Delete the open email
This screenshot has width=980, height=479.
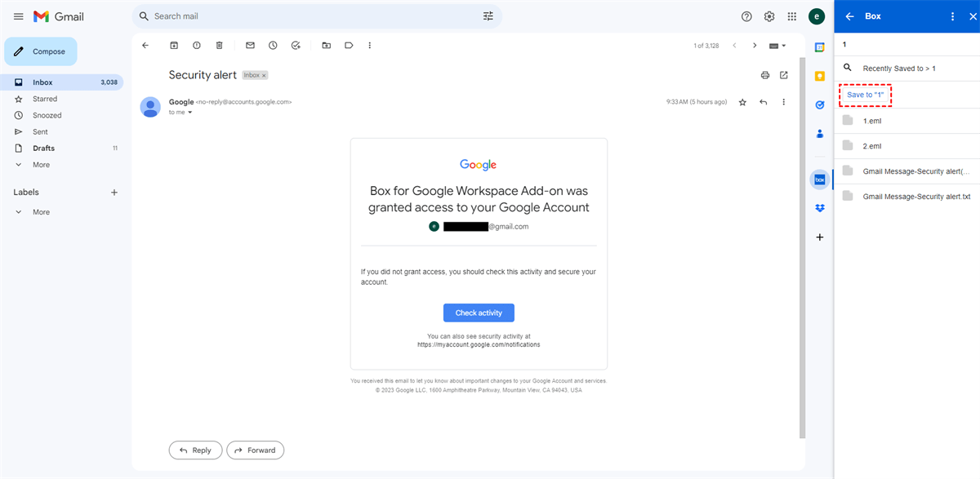tap(219, 46)
